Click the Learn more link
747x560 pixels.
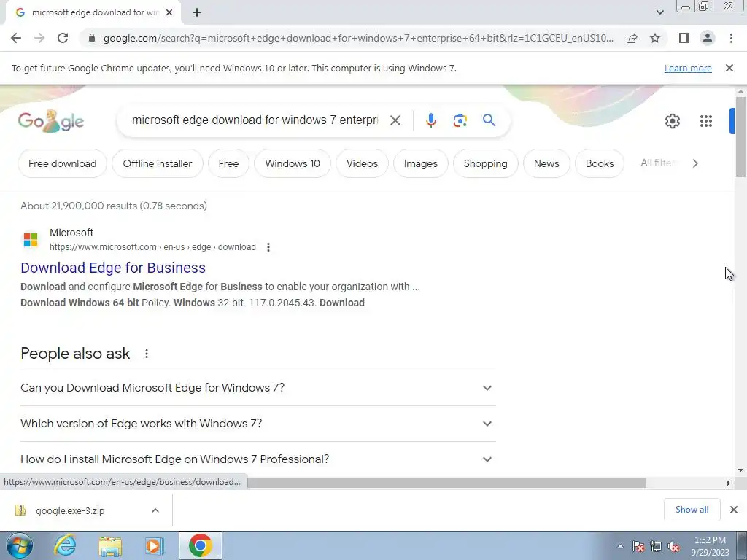coord(688,68)
